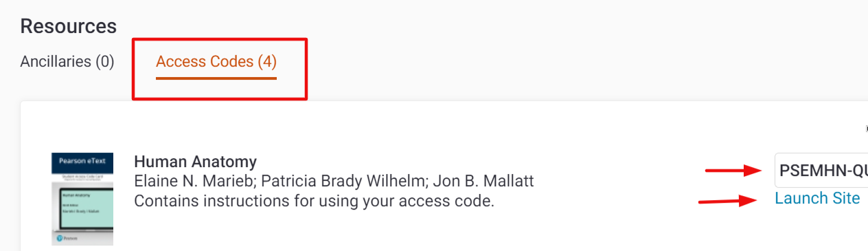Click the small dark mark at the card's top right
This screenshot has width=868, height=251.
[865, 127]
